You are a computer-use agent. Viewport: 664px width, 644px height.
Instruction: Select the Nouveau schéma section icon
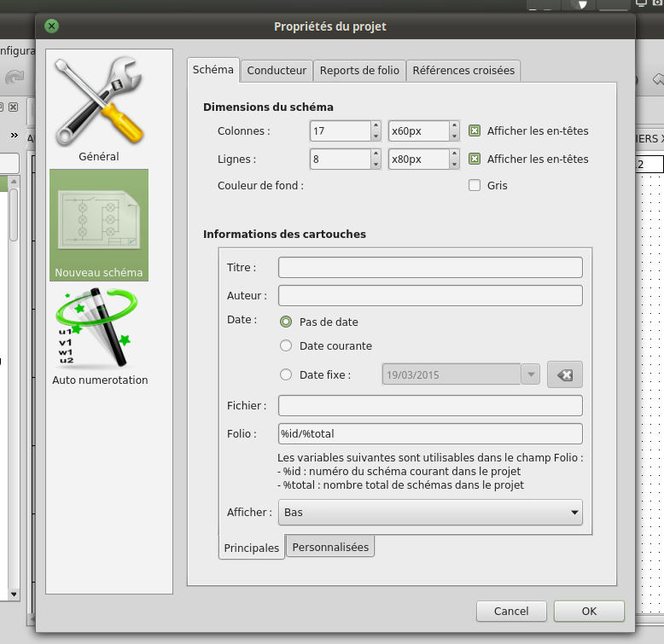click(x=99, y=222)
